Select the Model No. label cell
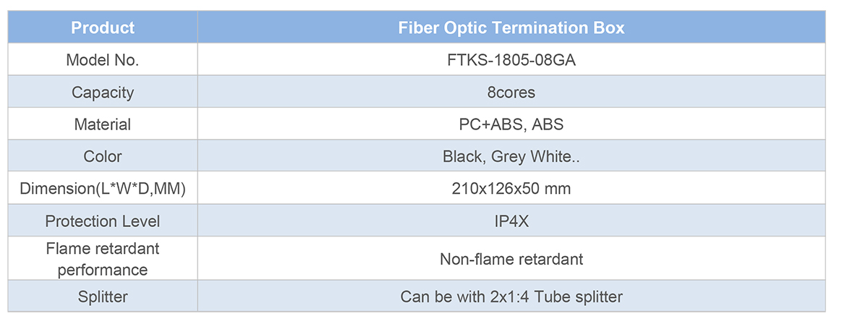 click(103, 61)
